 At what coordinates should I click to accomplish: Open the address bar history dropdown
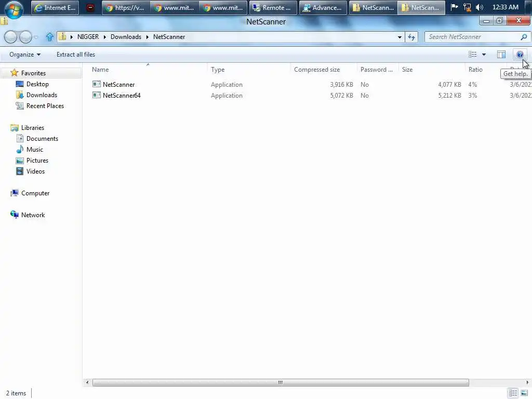[400, 37]
